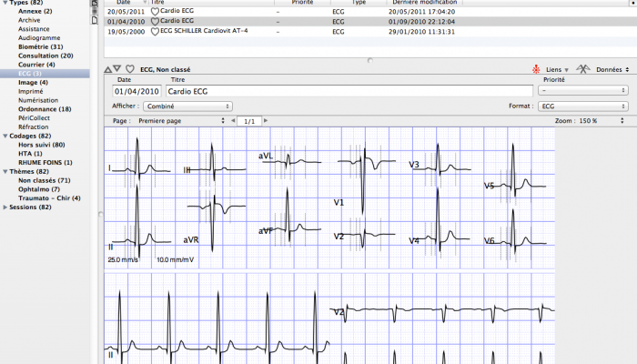Viewport: 637px width, 364px height.
Task: Select Assistance in sidebar
Action: pyautogui.click(x=34, y=29)
